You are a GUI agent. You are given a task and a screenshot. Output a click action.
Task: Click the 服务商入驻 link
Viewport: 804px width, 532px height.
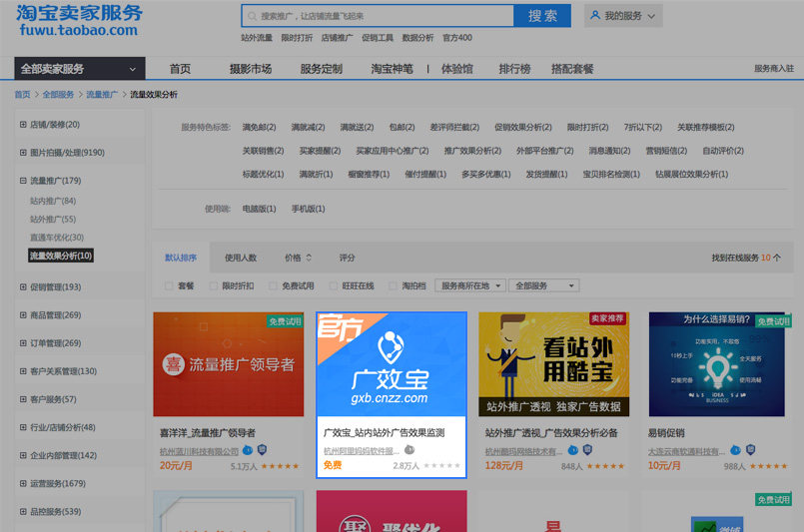[x=774, y=69]
